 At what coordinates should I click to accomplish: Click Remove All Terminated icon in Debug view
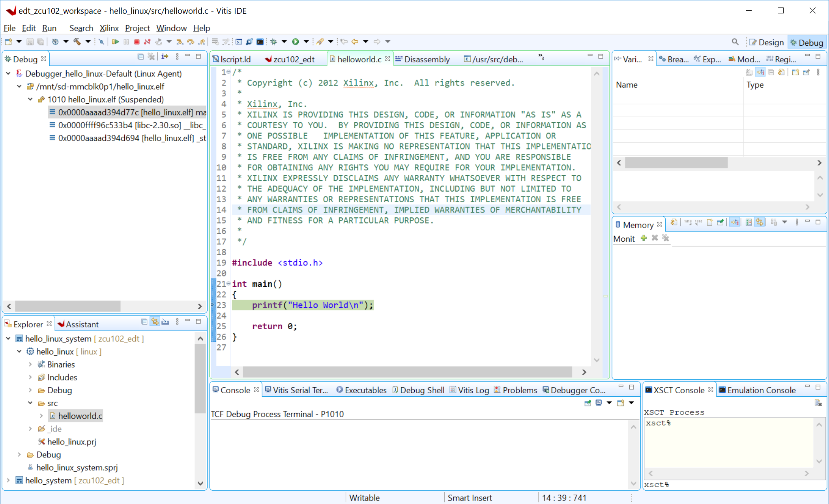pos(151,56)
